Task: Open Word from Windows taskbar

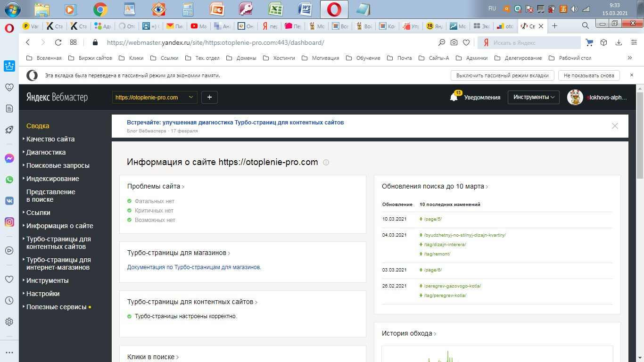Action: (305, 9)
